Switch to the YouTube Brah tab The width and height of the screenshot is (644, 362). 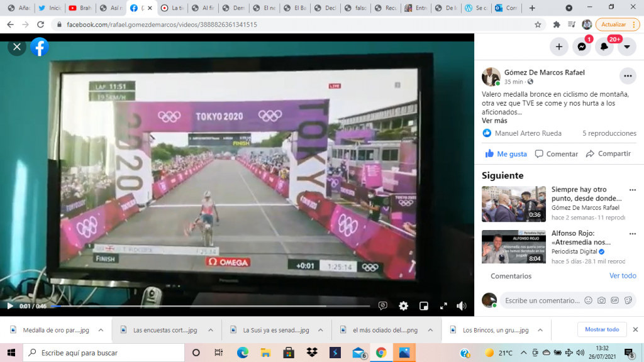point(81,8)
